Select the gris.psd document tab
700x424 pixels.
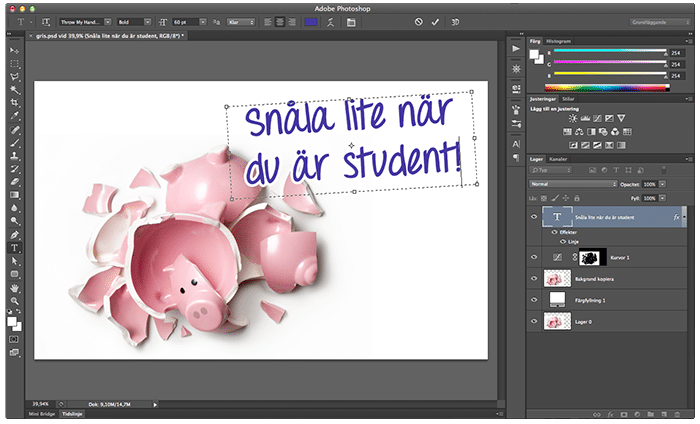pos(108,36)
